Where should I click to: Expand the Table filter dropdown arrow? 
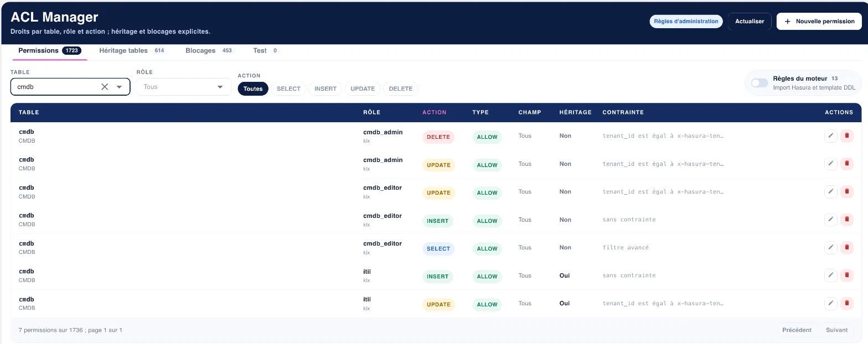pyautogui.click(x=119, y=87)
